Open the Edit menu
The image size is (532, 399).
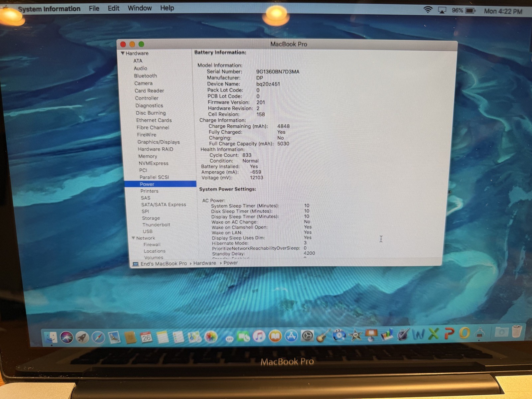pos(113,8)
